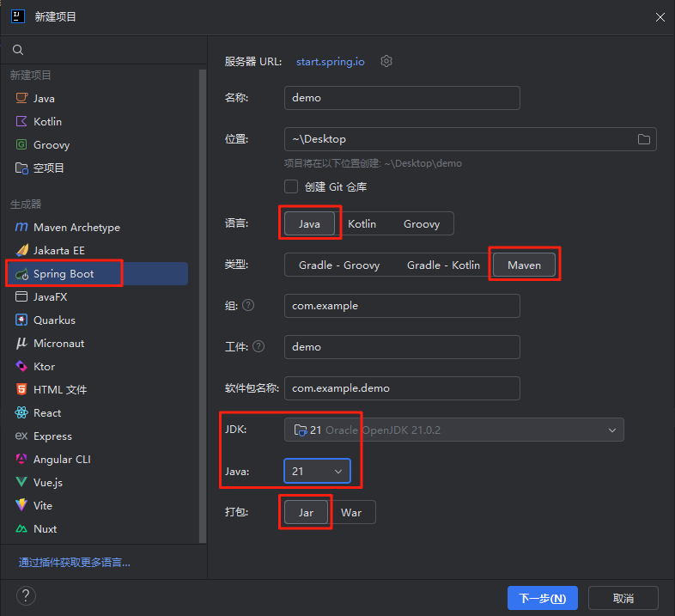Click the 下一步(N) button
Viewport: 675px width, 616px height.
coord(543,598)
